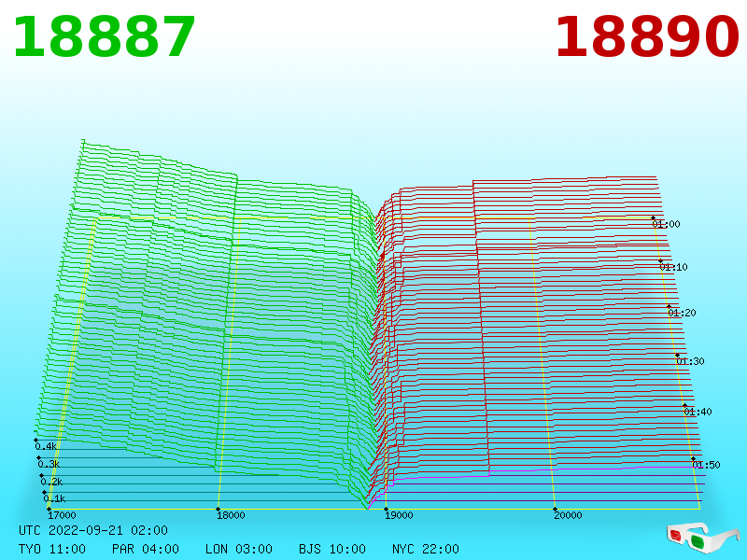
Task: Click the TYO 11:00 time label
Action: coord(52,549)
